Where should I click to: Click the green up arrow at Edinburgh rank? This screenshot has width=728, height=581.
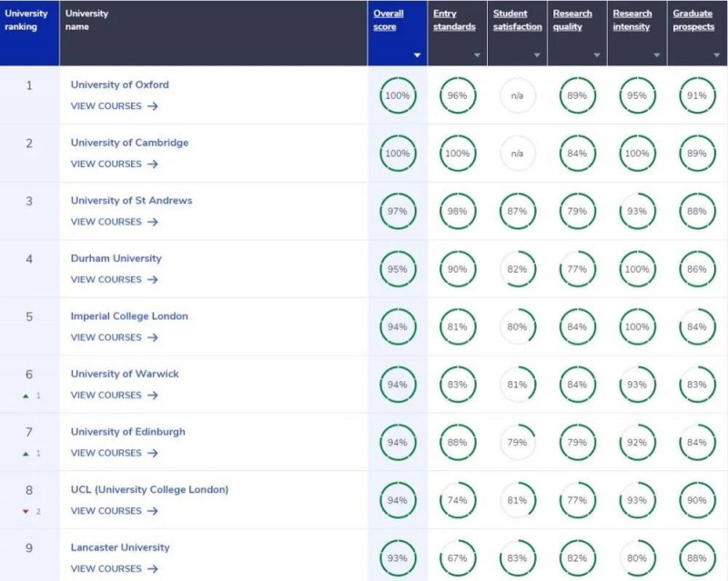26,454
